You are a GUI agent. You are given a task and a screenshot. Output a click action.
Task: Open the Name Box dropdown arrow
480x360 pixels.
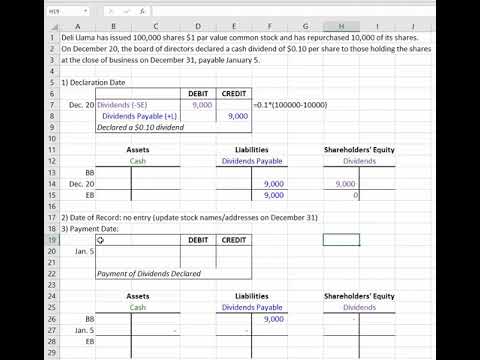(86, 11)
